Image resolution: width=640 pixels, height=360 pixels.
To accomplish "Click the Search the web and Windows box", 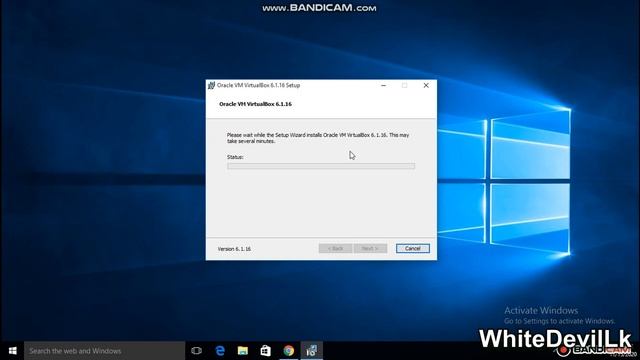I will (104, 351).
